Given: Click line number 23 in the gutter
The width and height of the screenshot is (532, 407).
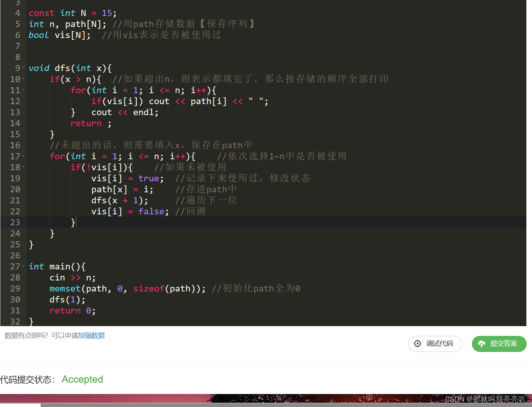Looking at the screenshot, I should (15, 222).
